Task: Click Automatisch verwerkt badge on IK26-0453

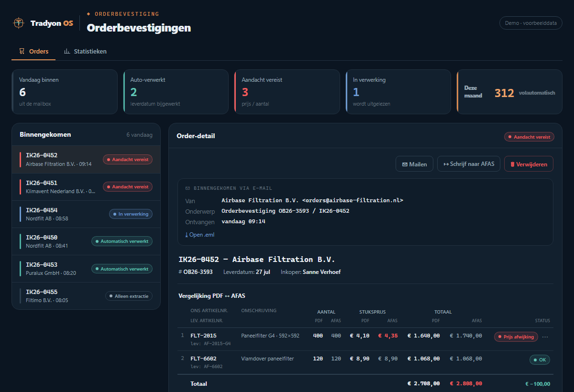Action: 122,269
